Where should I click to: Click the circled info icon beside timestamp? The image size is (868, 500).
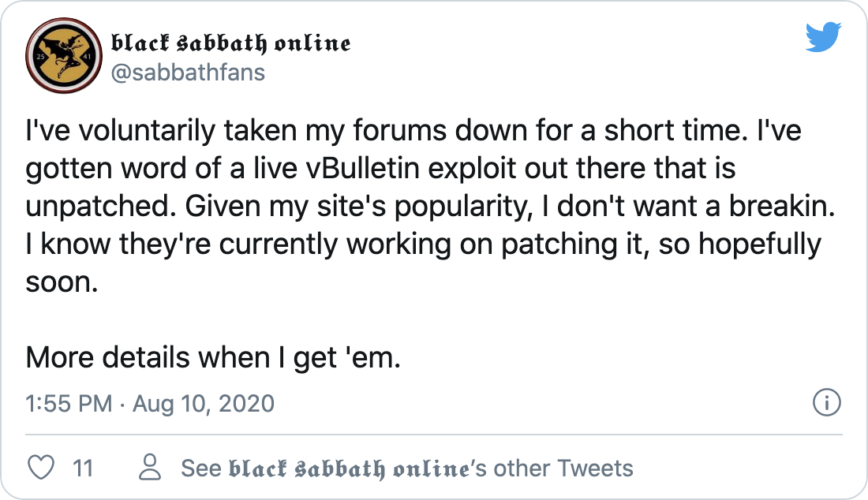click(826, 402)
